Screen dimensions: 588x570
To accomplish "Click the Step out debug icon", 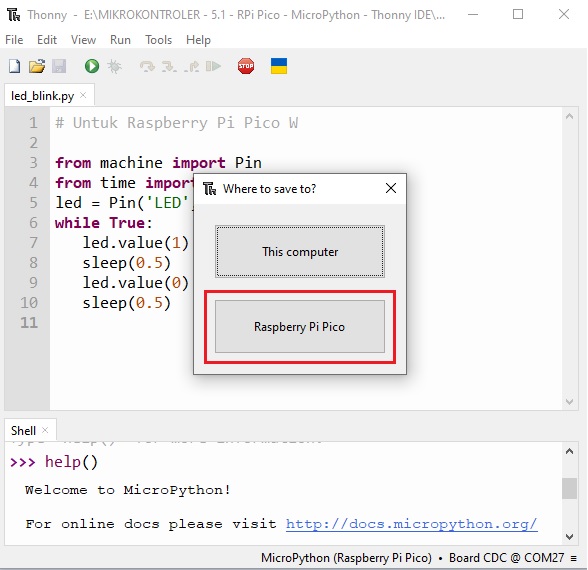I will [x=192, y=66].
